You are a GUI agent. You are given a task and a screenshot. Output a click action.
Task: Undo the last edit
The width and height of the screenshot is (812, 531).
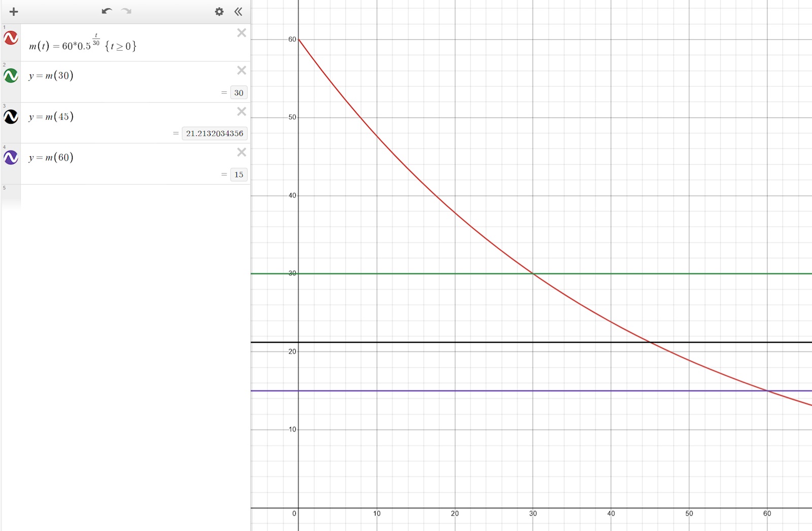pos(107,11)
